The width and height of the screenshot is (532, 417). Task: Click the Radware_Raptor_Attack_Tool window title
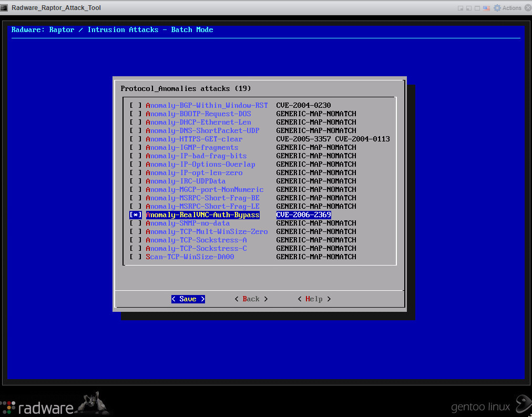click(x=56, y=8)
